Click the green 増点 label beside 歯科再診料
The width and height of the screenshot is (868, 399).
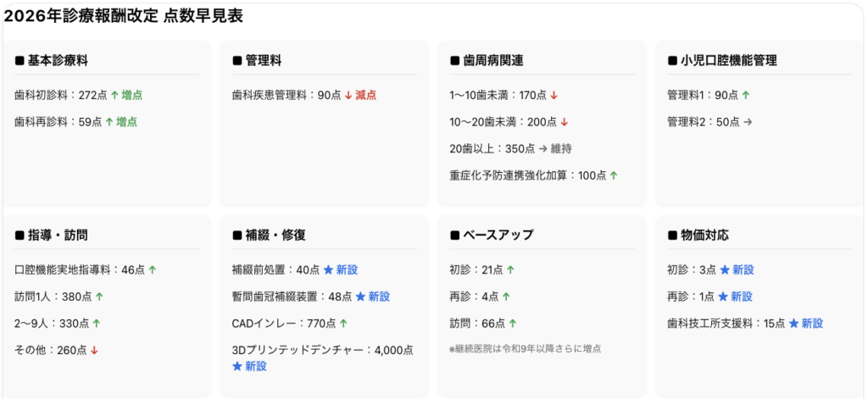point(126,122)
